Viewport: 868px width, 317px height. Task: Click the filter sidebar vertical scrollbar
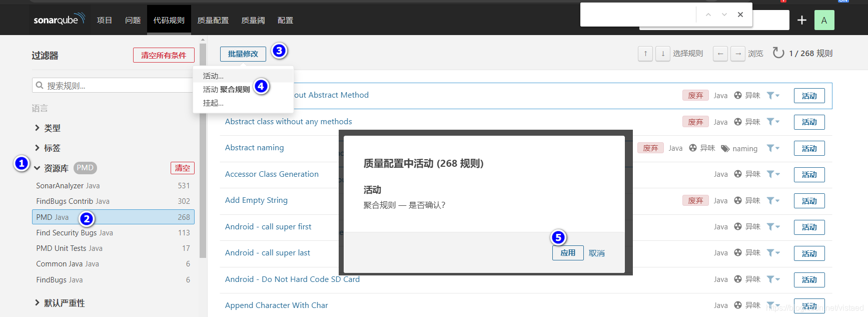[x=203, y=150]
